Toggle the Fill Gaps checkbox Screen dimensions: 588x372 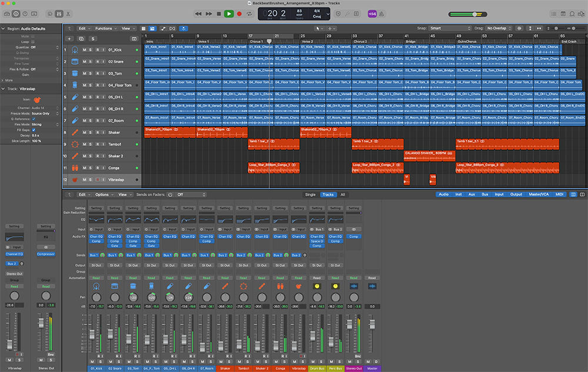tap(33, 130)
